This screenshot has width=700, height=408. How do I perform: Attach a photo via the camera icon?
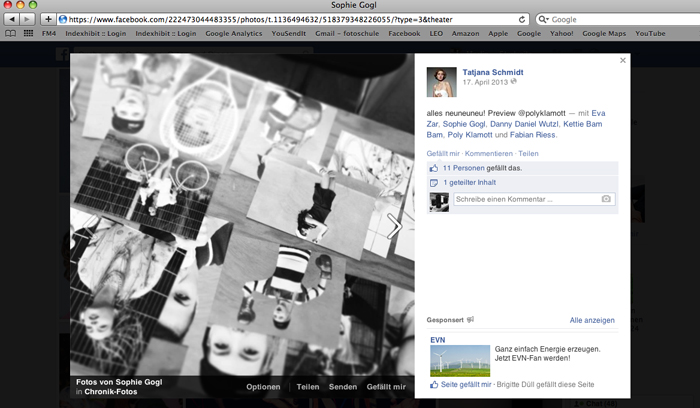click(606, 199)
